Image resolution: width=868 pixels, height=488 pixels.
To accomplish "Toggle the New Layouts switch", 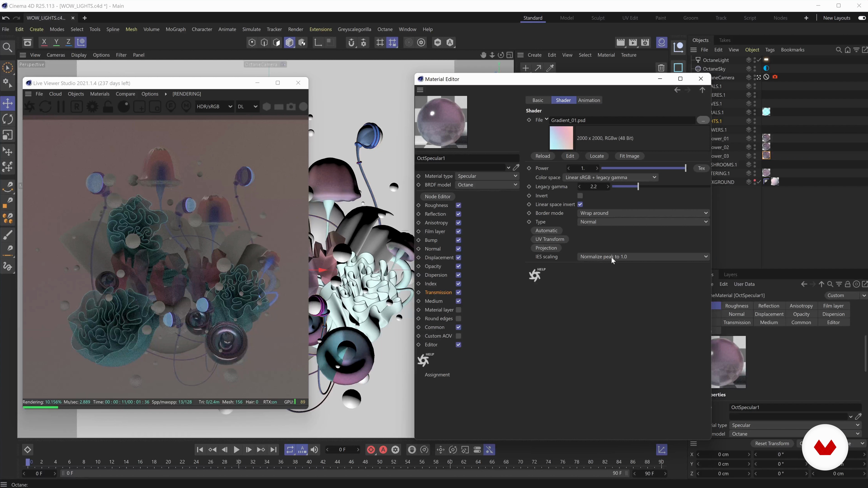I will (x=862, y=18).
